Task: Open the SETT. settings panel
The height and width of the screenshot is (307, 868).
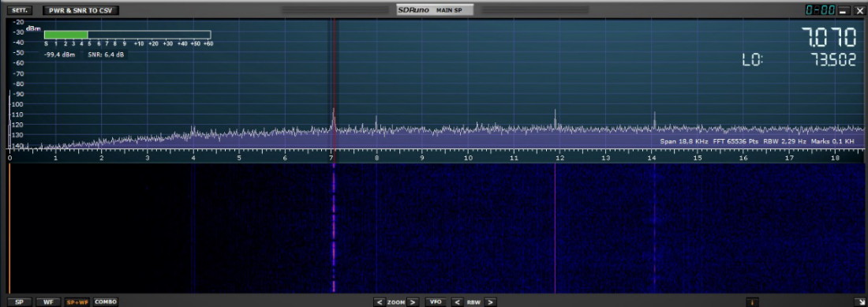Action: (x=20, y=10)
